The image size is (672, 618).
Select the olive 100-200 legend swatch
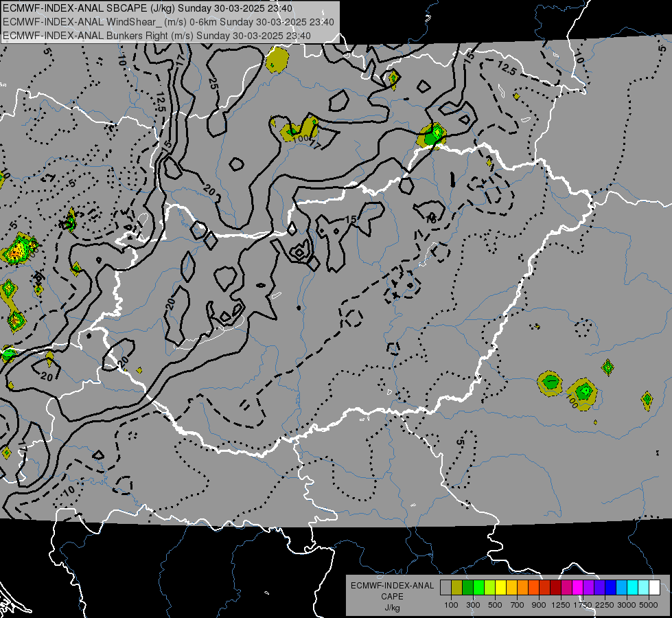[457, 588]
